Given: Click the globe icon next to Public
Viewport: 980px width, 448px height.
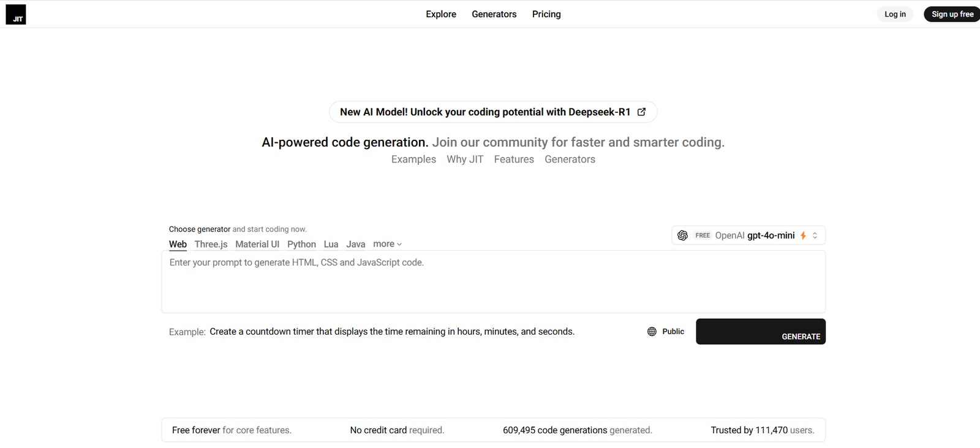Looking at the screenshot, I should coord(652,332).
